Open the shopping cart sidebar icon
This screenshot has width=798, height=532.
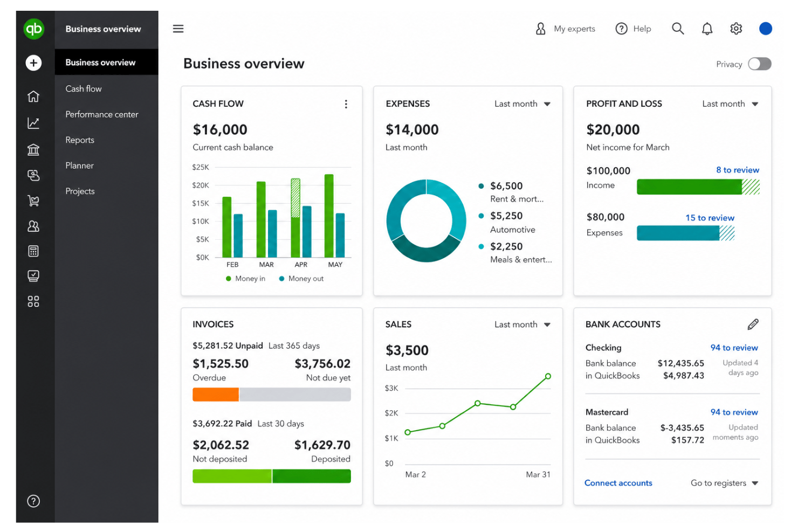[33, 201]
